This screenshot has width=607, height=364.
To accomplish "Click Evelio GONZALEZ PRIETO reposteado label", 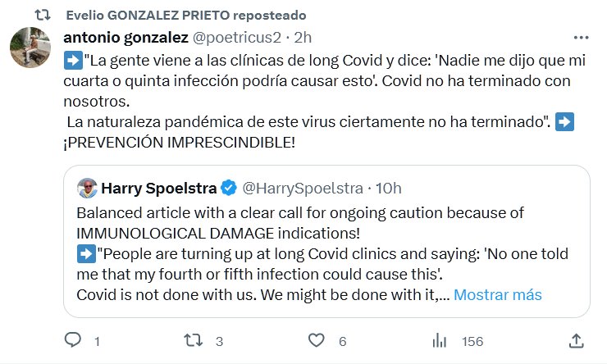I will coord(173,15).
